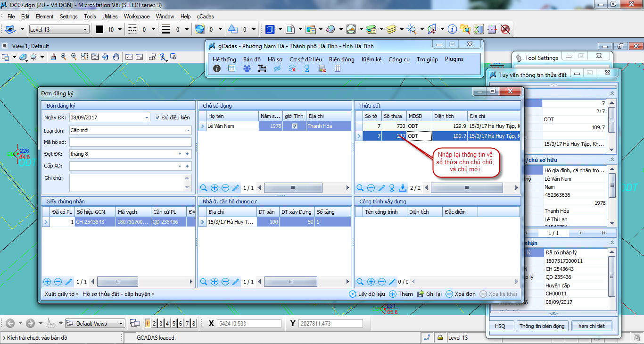
Task: Toggle the Đủ điều kiện checkbox
Action: [x=158, y=117]
